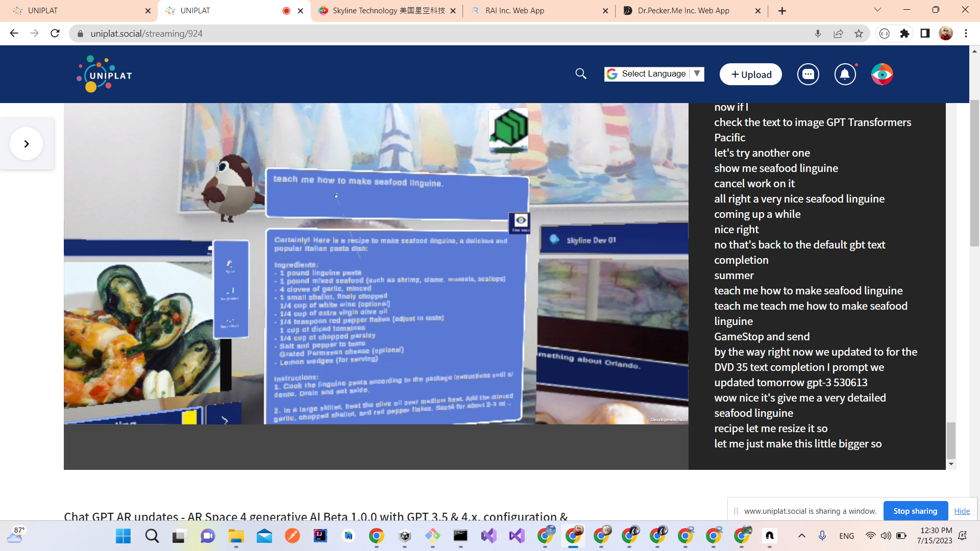
Task: Open the notifications bell with red dot
Action: point(845,74)
